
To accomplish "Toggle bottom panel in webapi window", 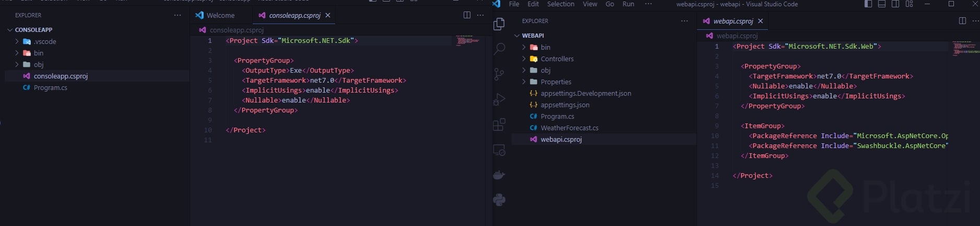I will point(882,4).
